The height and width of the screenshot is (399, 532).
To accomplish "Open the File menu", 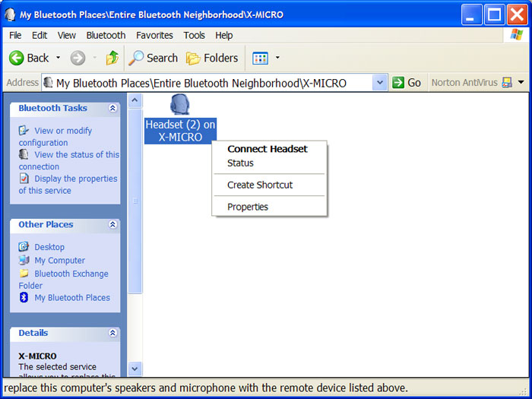I will coord(15,35).
